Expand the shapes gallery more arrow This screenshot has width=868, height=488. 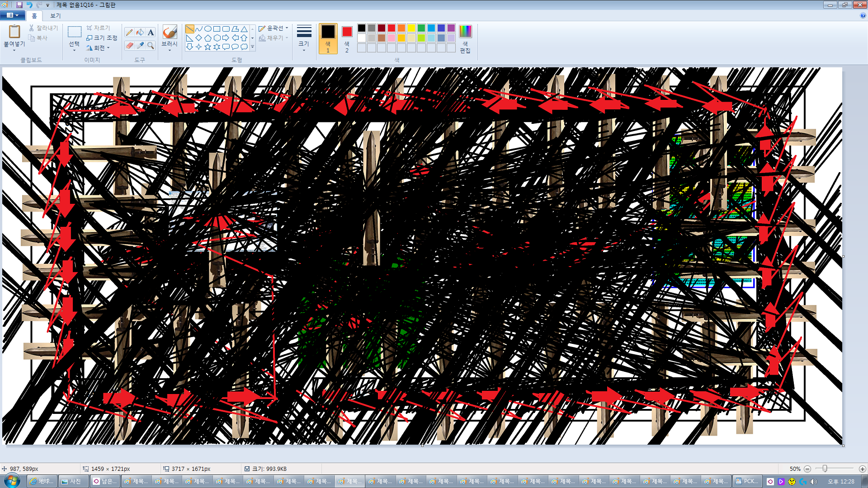pyautogui.click(x=252, y=47)
